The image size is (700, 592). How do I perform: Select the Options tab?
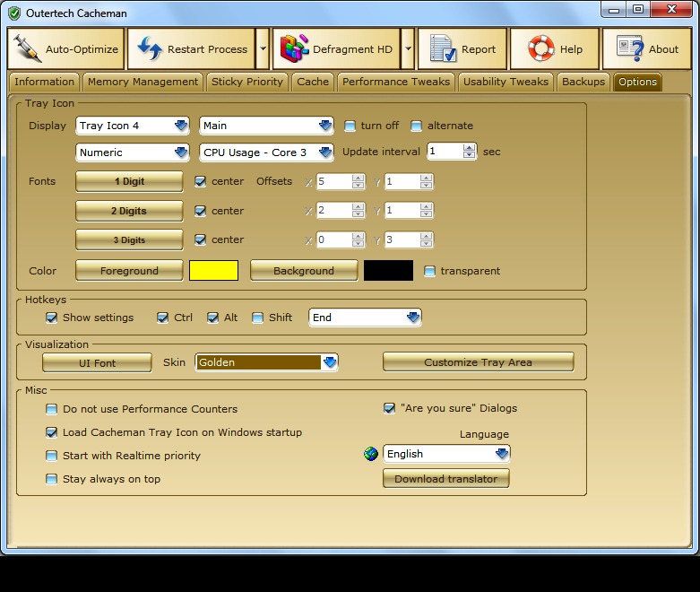coord(637,82)
